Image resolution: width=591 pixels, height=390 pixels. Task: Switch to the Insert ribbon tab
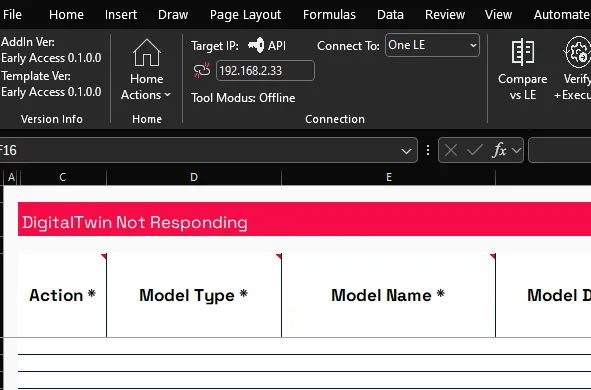point(121,14)
